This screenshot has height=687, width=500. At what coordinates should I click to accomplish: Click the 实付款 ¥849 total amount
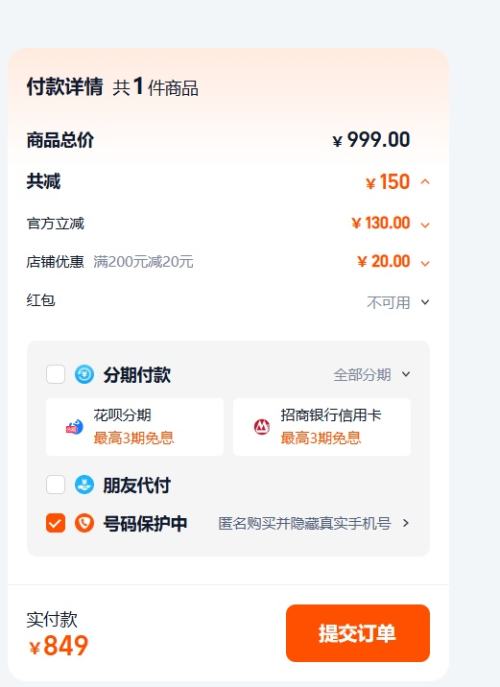click(x=59, y=645)
